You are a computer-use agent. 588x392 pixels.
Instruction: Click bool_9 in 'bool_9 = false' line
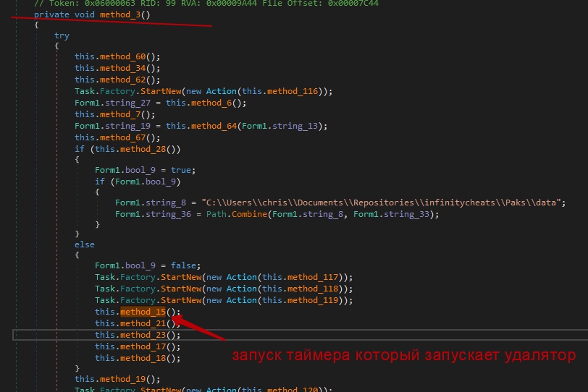pos(140,266)
